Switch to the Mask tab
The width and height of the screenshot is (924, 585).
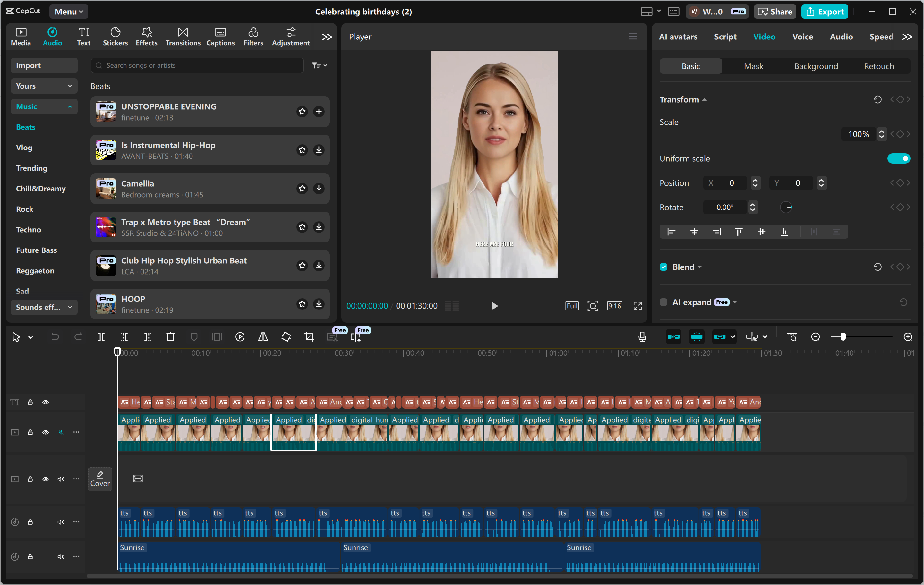[x=753, y=66]
